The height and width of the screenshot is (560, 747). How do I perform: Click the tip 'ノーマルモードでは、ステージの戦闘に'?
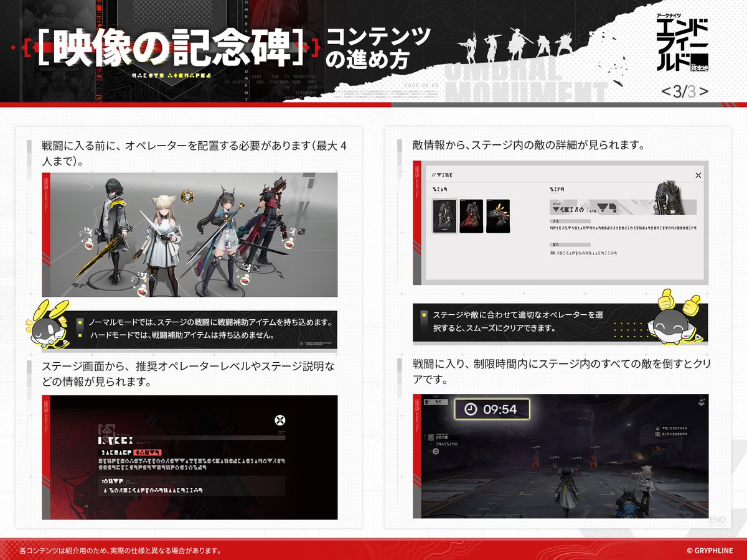[x=209, y=323]
